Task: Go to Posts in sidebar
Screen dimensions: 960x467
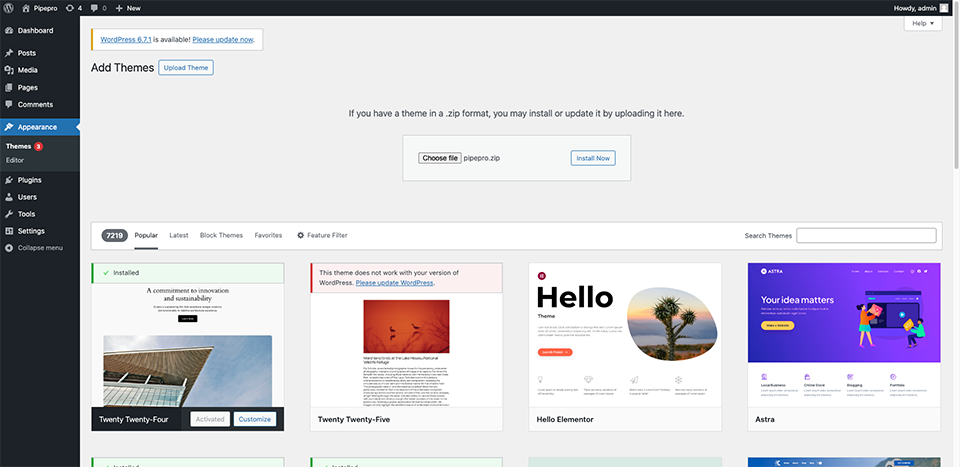Action: pos(27,53)
